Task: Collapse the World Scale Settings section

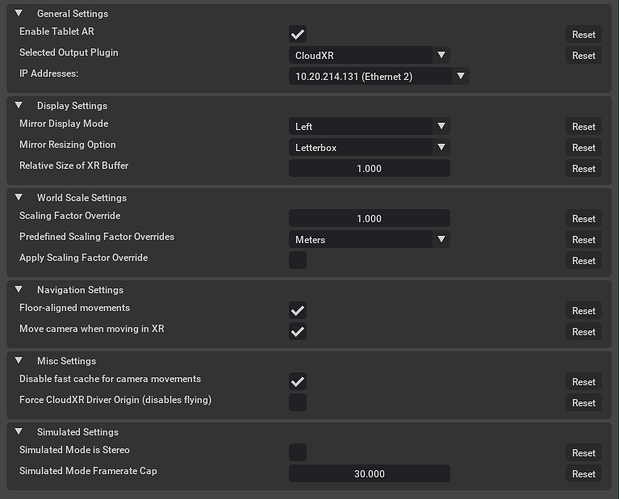Action: 19,197
